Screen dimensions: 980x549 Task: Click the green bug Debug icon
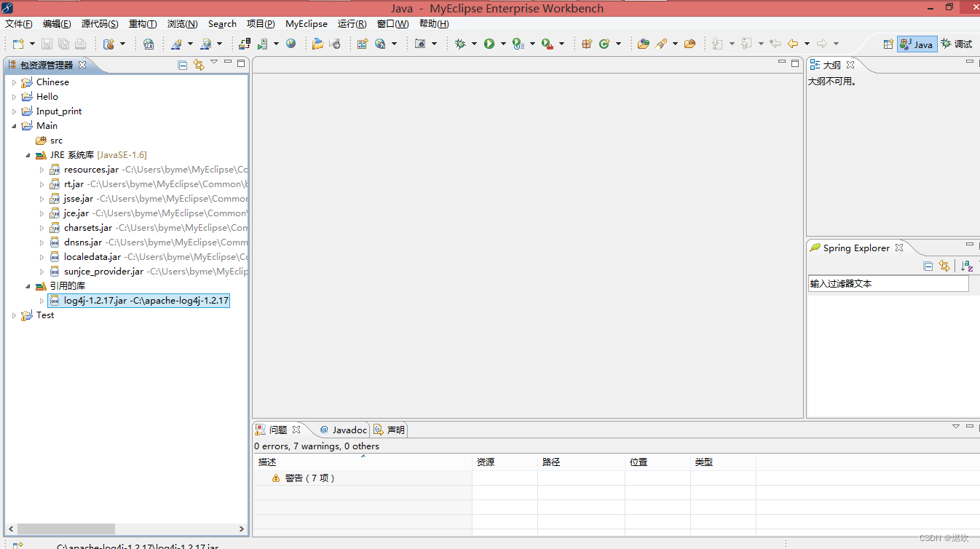pyautogui.click(x=460, y=44)
